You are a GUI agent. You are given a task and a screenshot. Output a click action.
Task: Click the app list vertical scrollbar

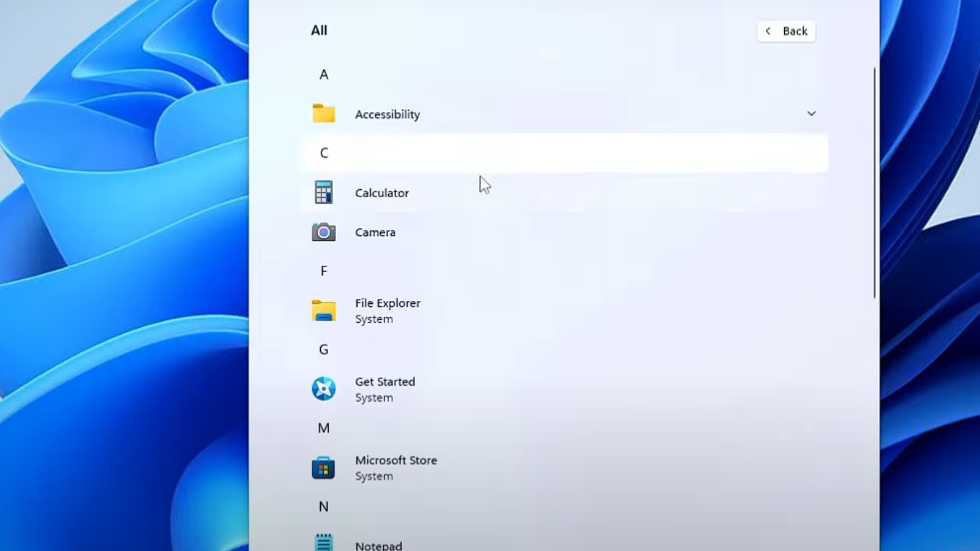pos(874,182)
